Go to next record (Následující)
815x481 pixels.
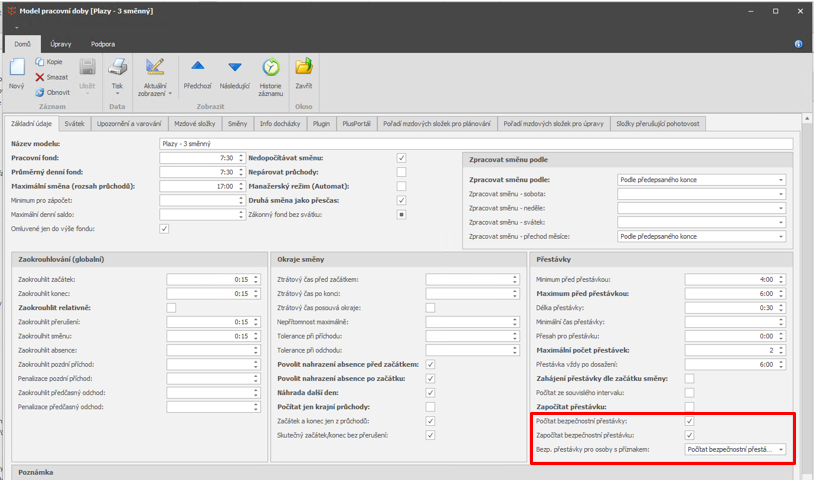pos(234,74)
